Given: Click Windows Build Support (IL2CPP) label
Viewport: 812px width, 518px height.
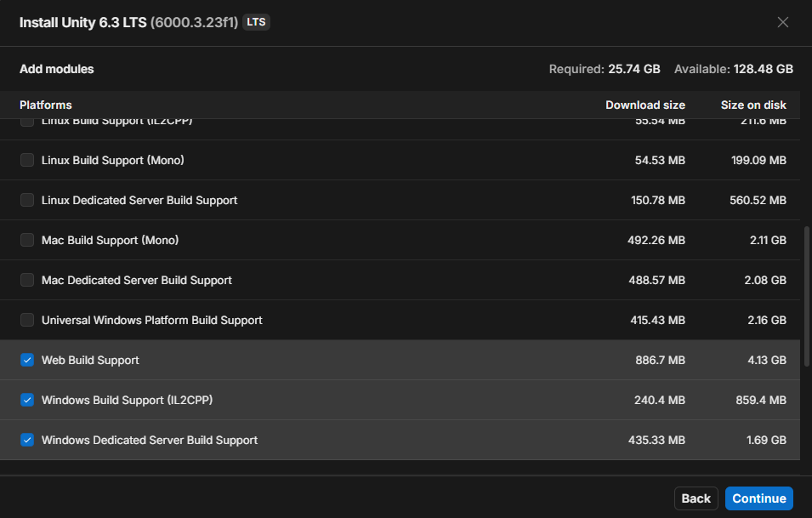Looking at the screenshot, I should click(x=127, y=400).
